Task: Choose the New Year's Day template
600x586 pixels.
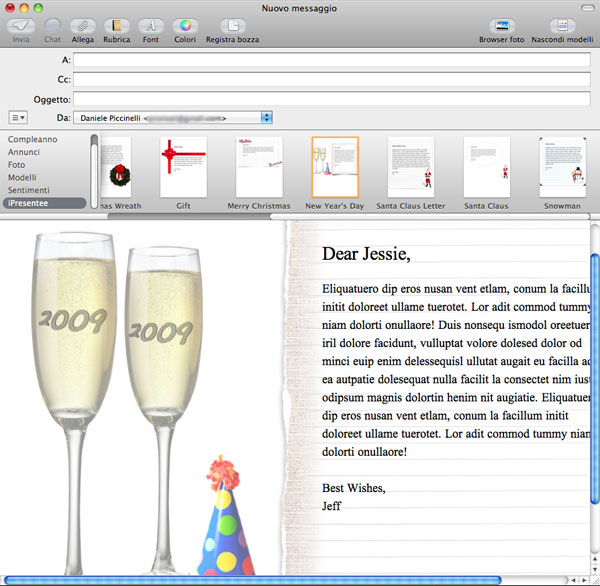Action: [335, 167]
